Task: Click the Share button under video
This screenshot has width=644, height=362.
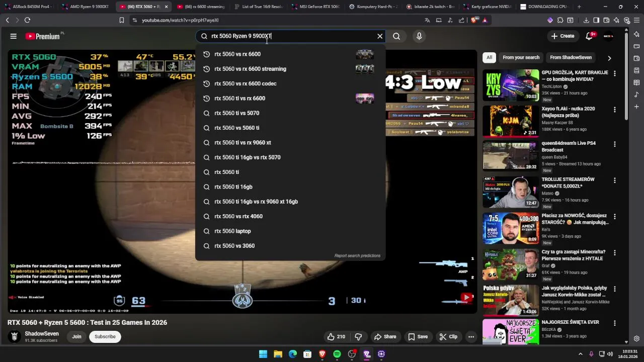Action: pos(385,337)
